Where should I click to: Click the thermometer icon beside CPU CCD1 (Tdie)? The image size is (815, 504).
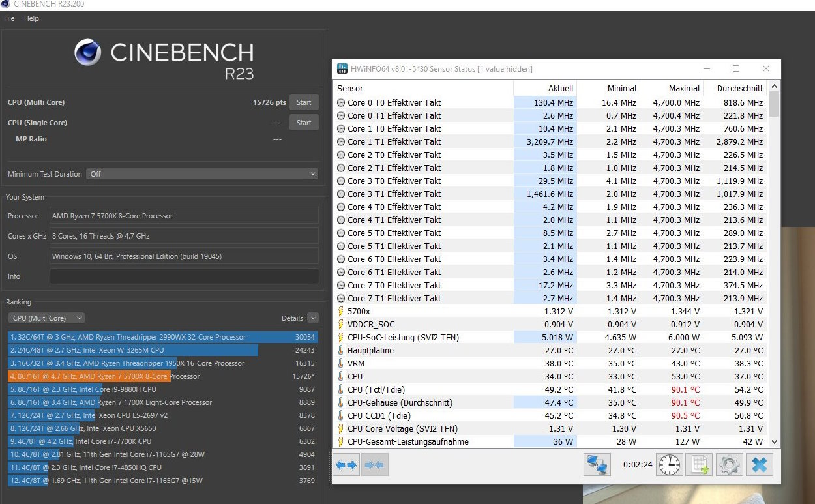pos(340,415)
